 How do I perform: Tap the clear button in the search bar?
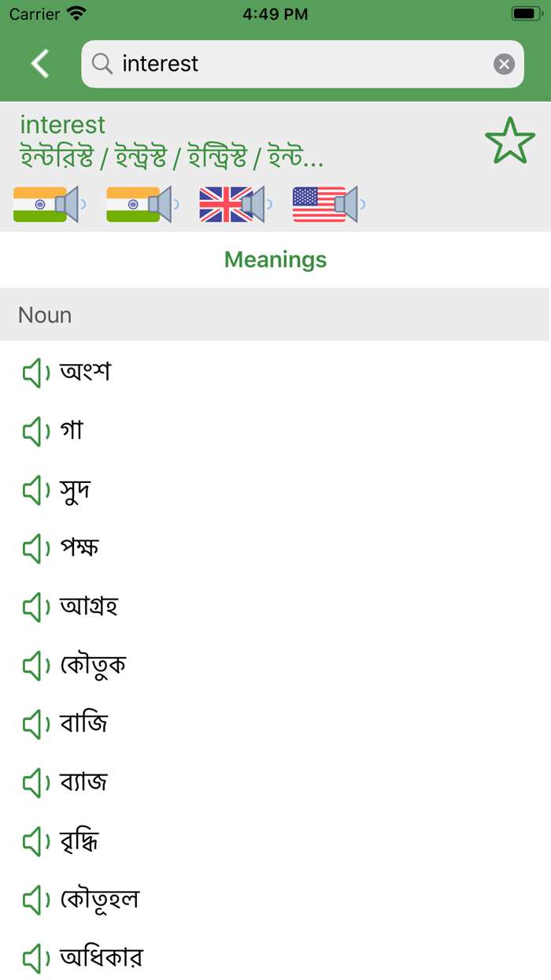pos(503,64)
